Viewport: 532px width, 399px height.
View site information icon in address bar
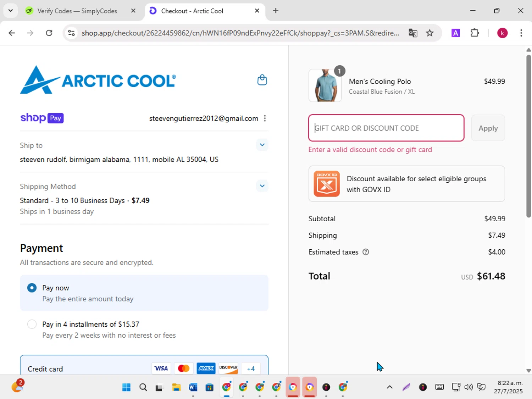(x=71, y=33)
